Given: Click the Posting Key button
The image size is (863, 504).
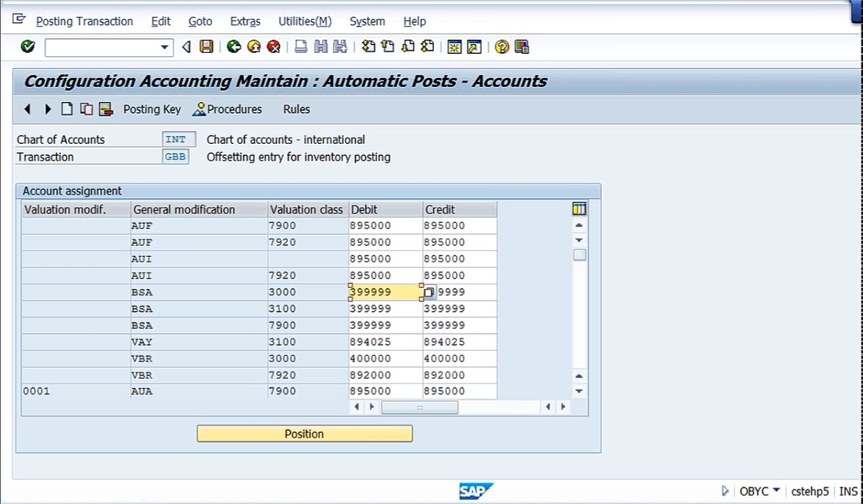Looking at the screenshot, I should click(x=152, y=109).
